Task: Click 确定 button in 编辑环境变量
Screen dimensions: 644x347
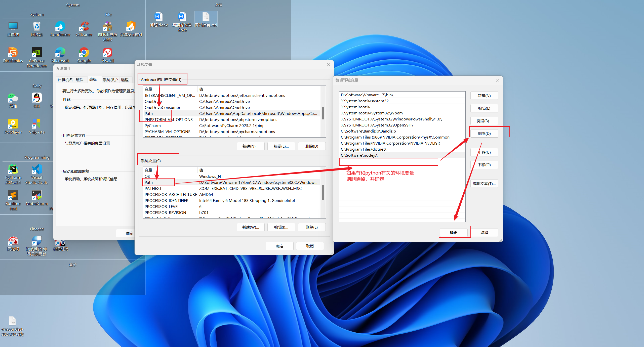Action: 454,233
